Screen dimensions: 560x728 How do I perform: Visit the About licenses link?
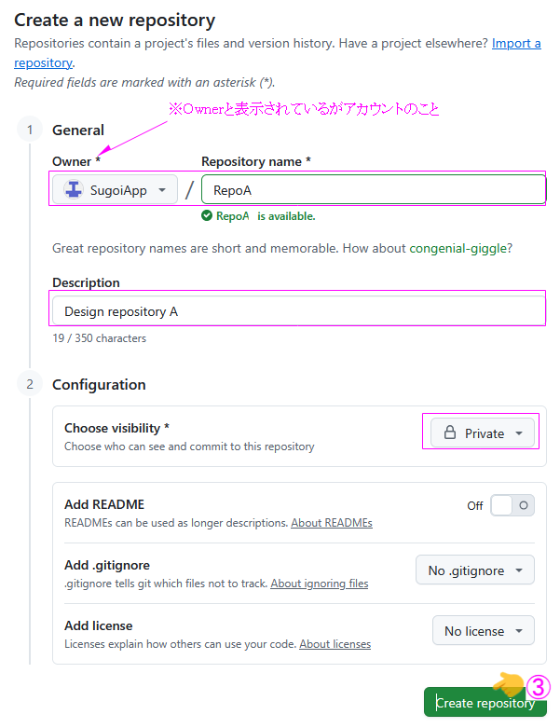[335, 644]
